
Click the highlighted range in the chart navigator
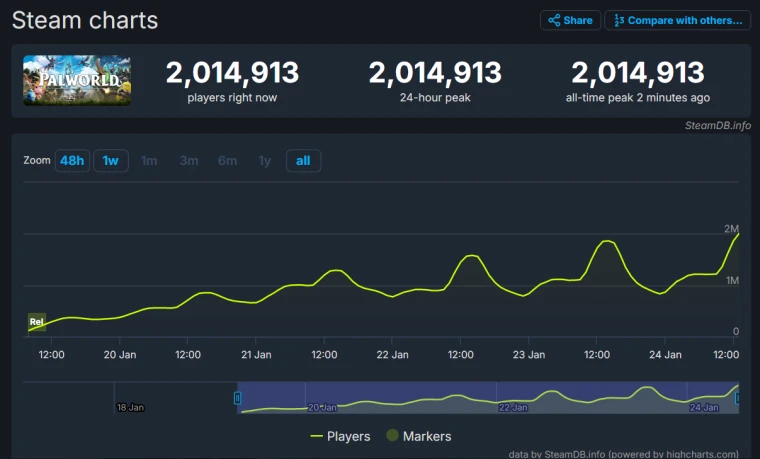coord(488,397)
